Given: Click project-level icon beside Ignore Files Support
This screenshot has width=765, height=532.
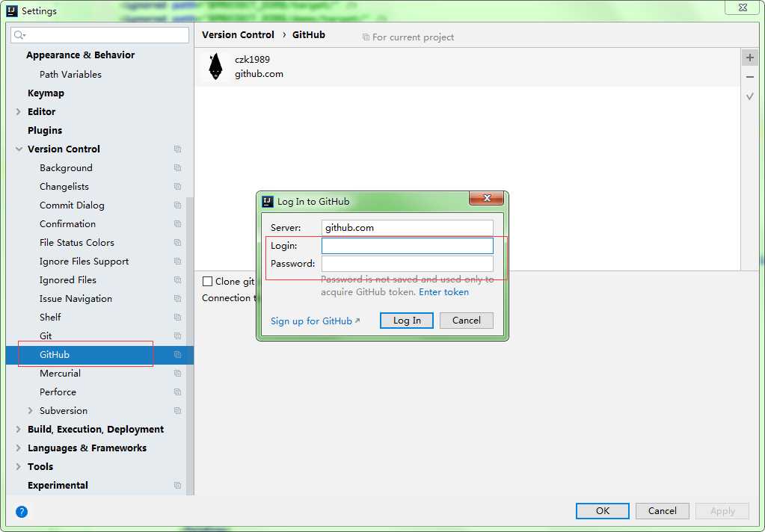Looking at the screenshot, I should point(177,262).
